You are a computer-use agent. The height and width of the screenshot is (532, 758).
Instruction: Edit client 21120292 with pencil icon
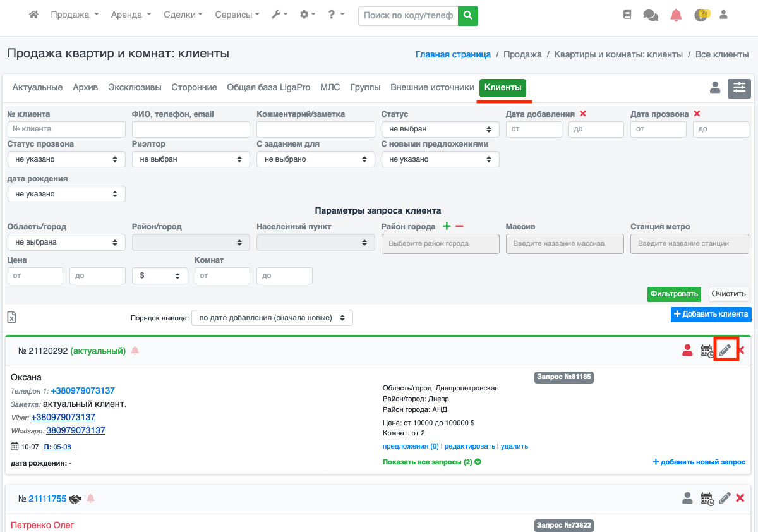tap(725, 350)
